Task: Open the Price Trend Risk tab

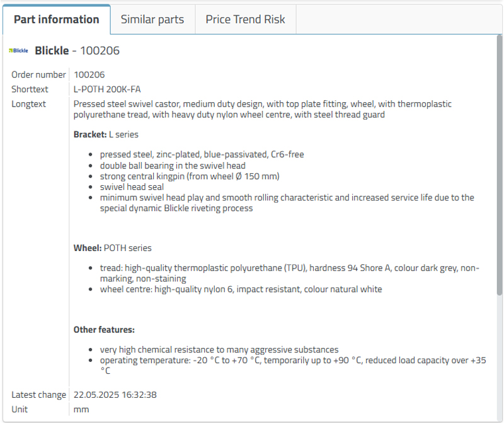Action: tap(245, 20)
